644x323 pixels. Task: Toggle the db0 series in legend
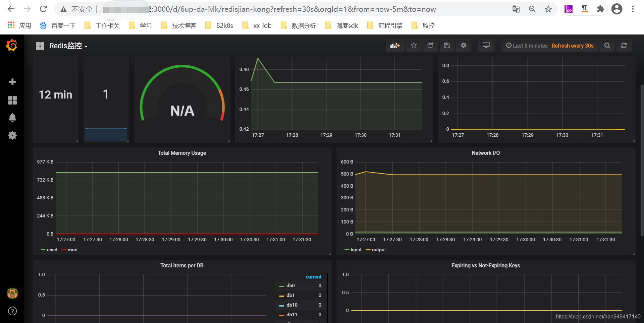click(290, 285)
